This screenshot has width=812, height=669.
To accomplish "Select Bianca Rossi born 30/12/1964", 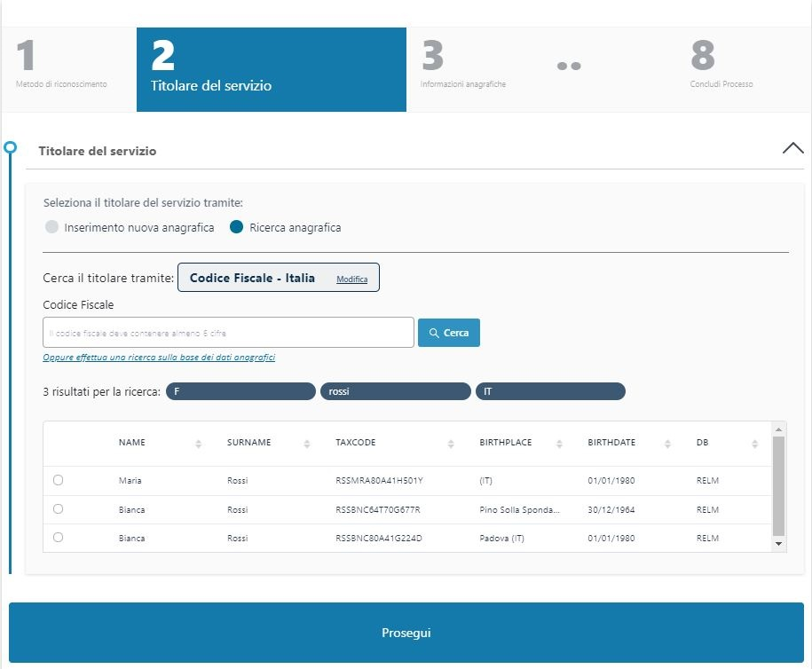I will (x=59, y=509).
